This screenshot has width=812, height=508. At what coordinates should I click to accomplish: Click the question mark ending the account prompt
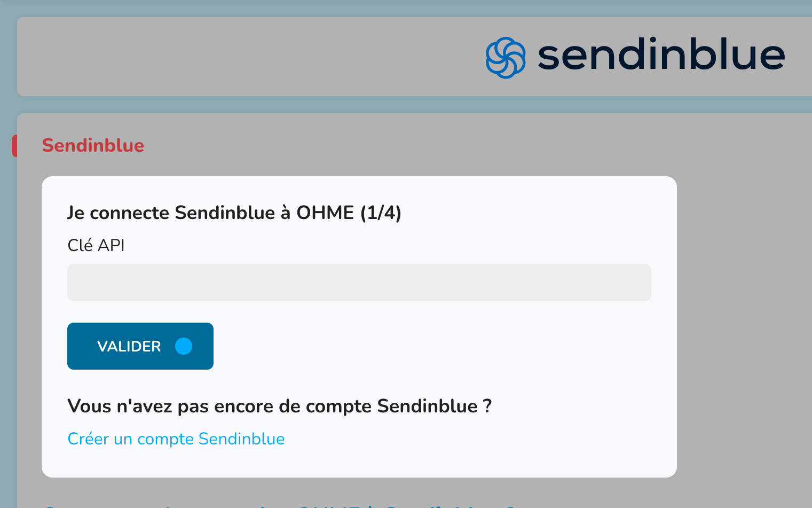pos(487,406)
